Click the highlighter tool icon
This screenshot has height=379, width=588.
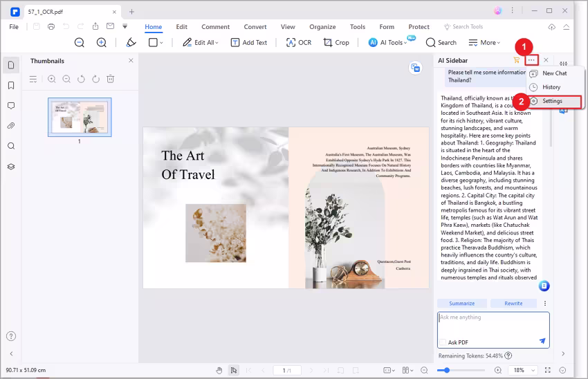(131, 42)
